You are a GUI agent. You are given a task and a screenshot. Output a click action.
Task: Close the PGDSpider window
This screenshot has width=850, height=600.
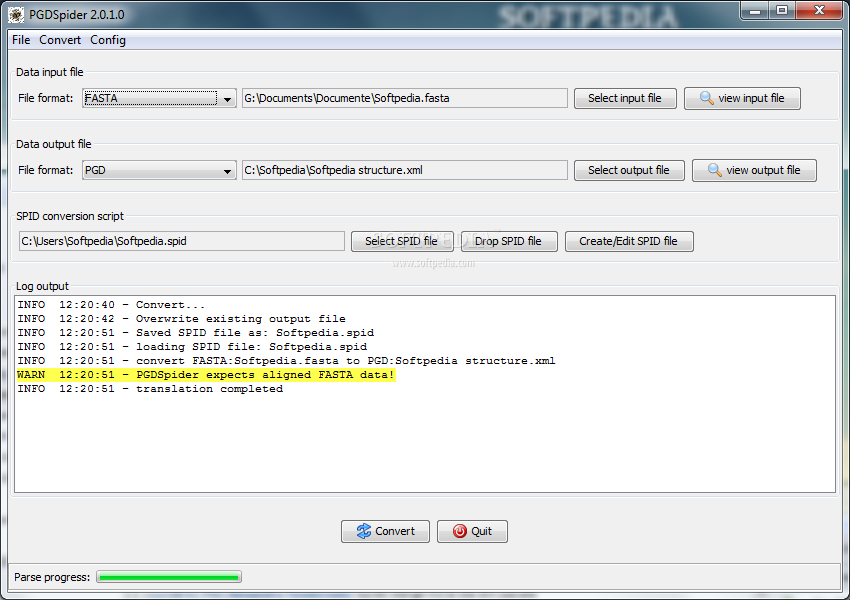(820, 10)
